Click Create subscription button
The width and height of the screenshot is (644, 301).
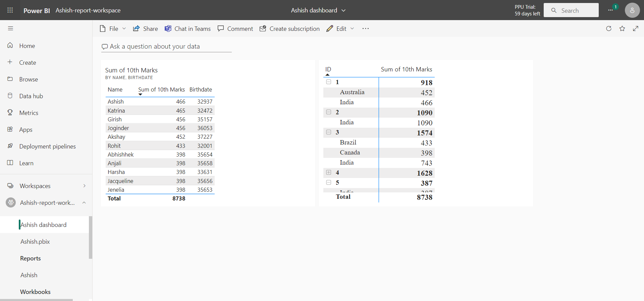click(x=290, y=29)
